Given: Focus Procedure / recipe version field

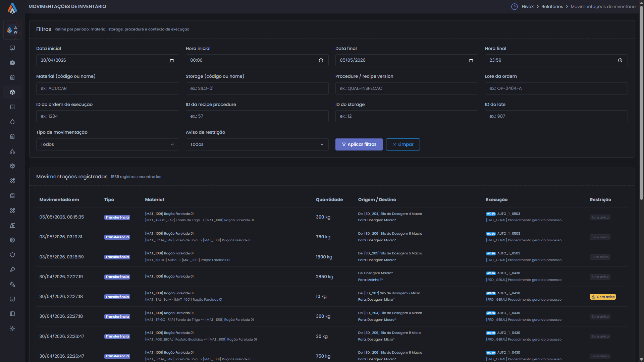Looking at the screenshot, I should pyautogui.click(x=407, y=88).
